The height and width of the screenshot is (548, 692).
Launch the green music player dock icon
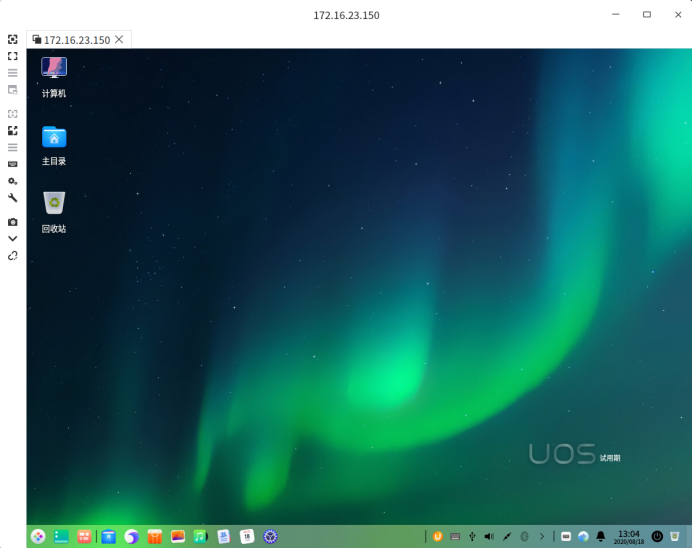click(x=200, y=537)
